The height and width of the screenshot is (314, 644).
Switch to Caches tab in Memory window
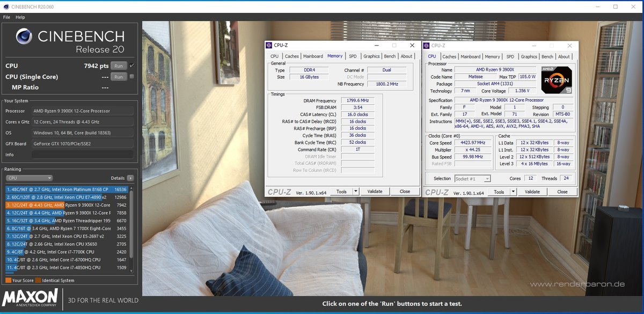coord(292,56)
